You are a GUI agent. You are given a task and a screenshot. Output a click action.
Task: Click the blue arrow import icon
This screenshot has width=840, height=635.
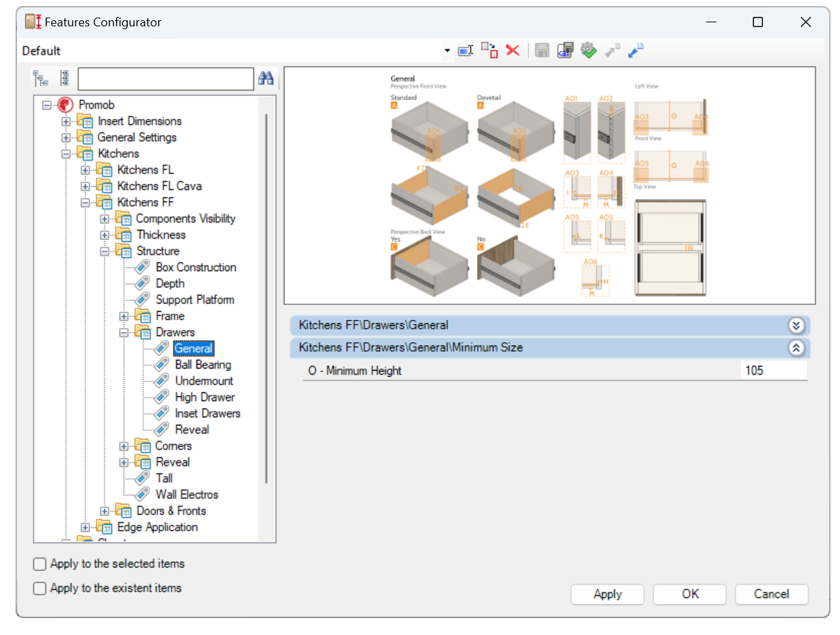click(x=636, y=50)
